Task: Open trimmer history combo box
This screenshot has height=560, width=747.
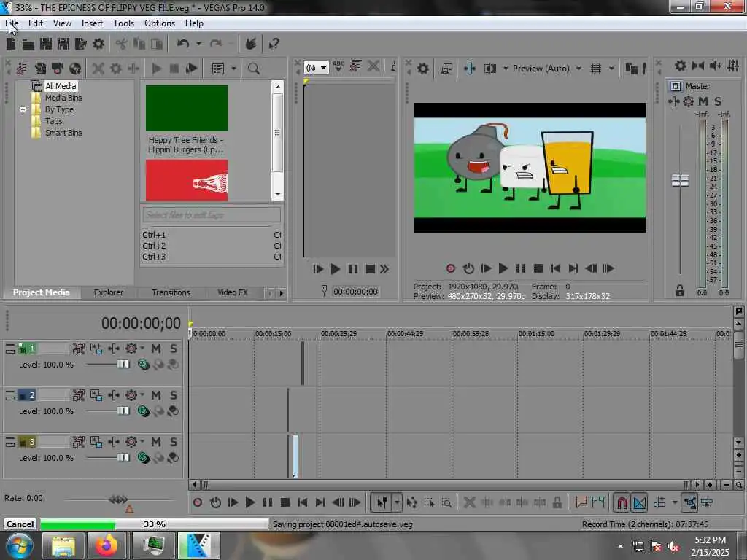Action: click(317, 68)
